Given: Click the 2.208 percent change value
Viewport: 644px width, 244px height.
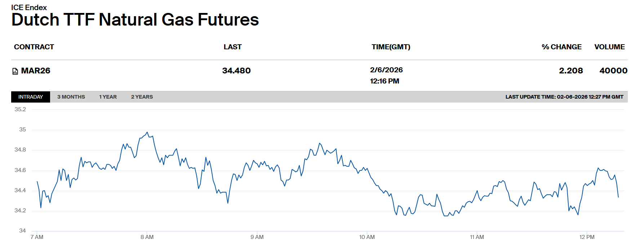Looking at the screenshot, I should click(571, 71).
